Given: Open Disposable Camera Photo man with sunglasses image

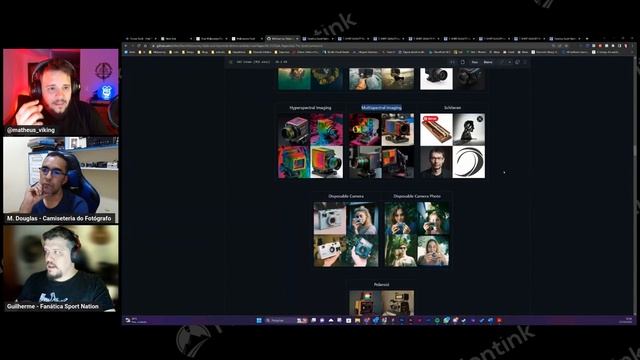Looking at the screenshot, I should tap(401, 251).
